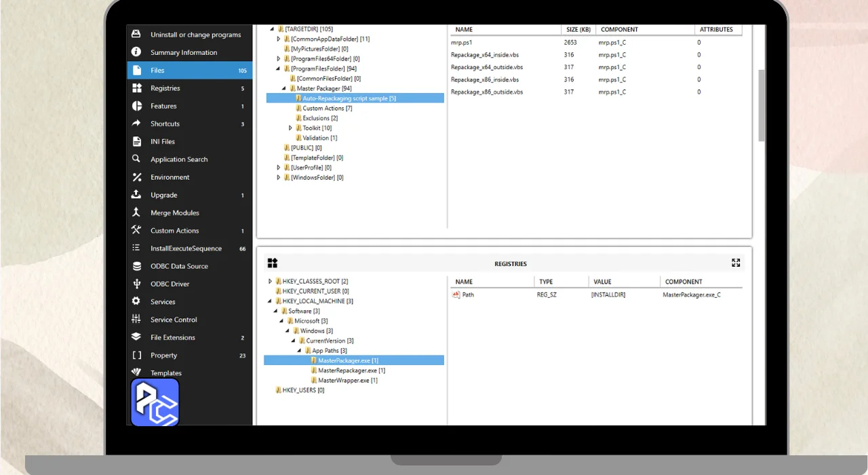Maximize the Registries panel using expand icon

[736, 263]
